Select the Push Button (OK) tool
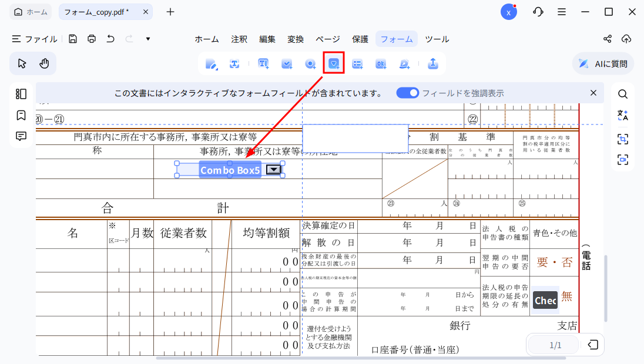 381,63
